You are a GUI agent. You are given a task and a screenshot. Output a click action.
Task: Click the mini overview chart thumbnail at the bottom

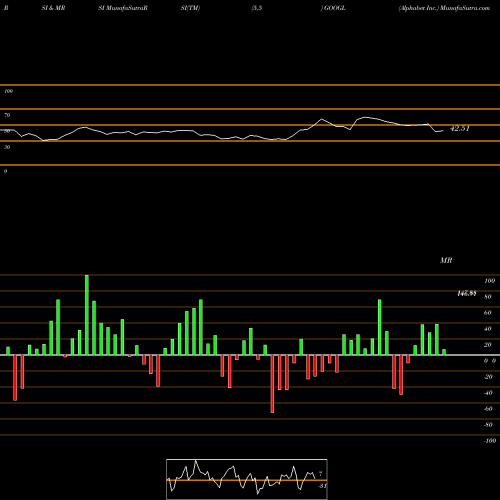pyautogui.click(x=247, y=479)
